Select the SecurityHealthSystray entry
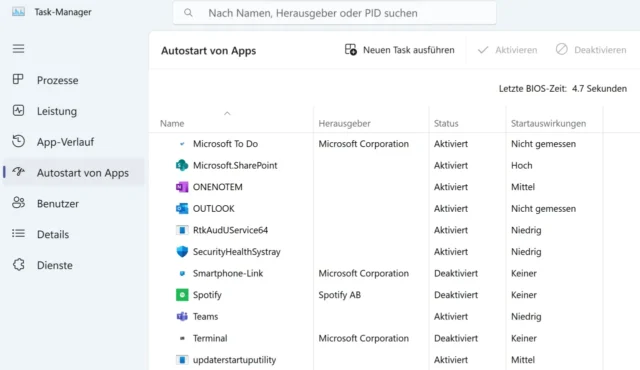Screen dimensions: 640x370 (x=237, y=252)
